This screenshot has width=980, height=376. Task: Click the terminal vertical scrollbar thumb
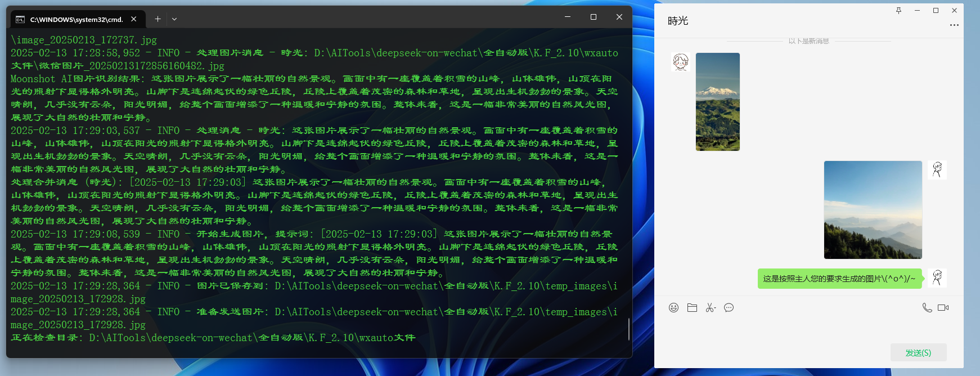coord(628,329)
